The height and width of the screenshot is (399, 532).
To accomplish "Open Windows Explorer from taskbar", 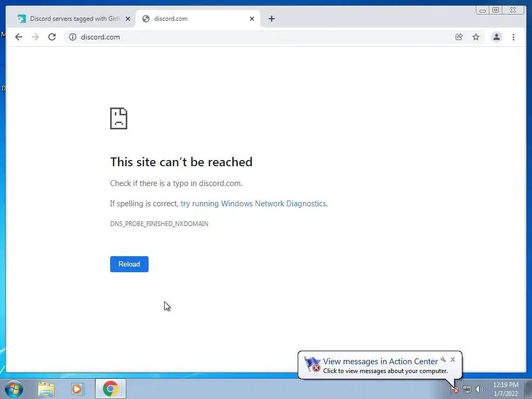I will pos(46,389).
